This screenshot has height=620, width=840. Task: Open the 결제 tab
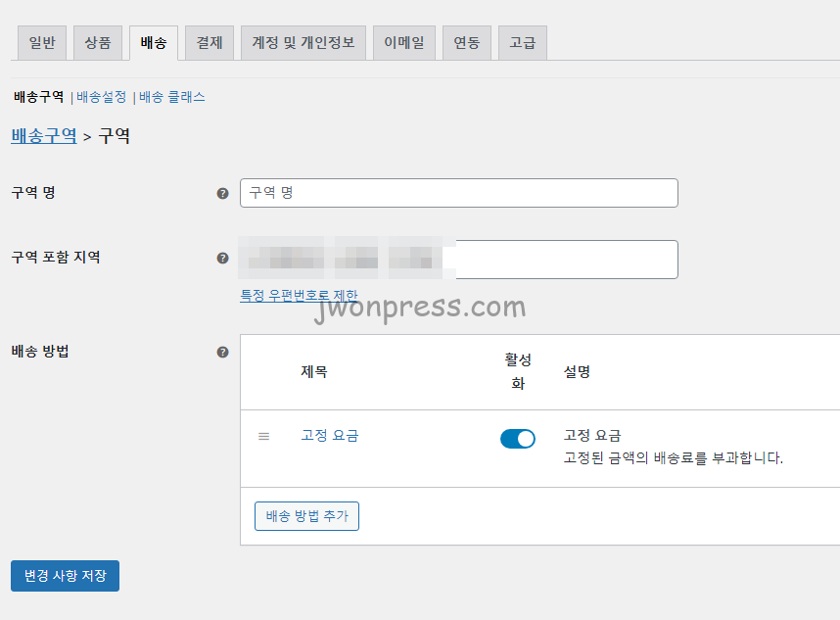[x=210, y=43]
